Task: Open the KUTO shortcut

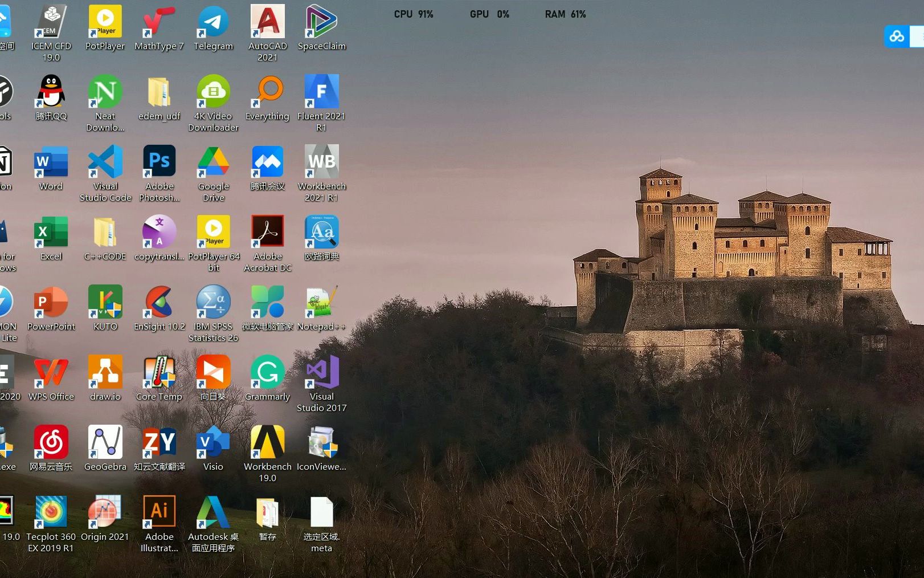Action: (105, 308)
